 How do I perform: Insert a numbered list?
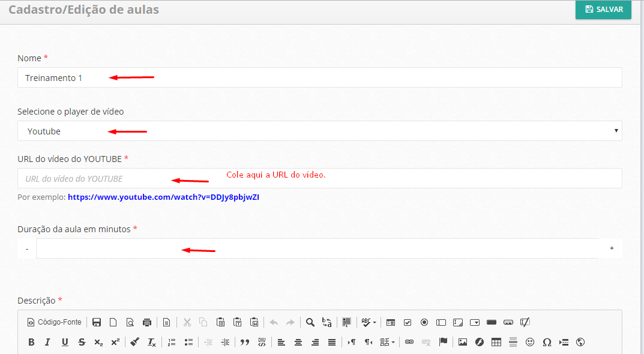point(172,342)
